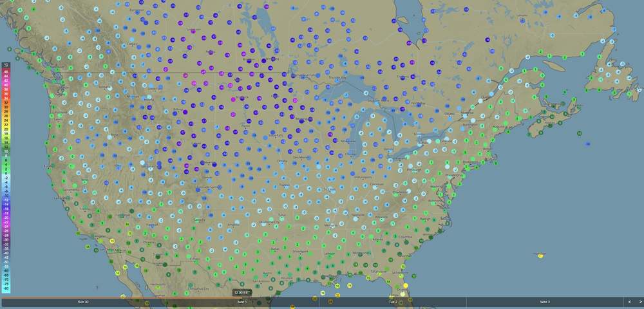Click the Montgomery city label
Screen dimensions: 644x309
point(363,253)
